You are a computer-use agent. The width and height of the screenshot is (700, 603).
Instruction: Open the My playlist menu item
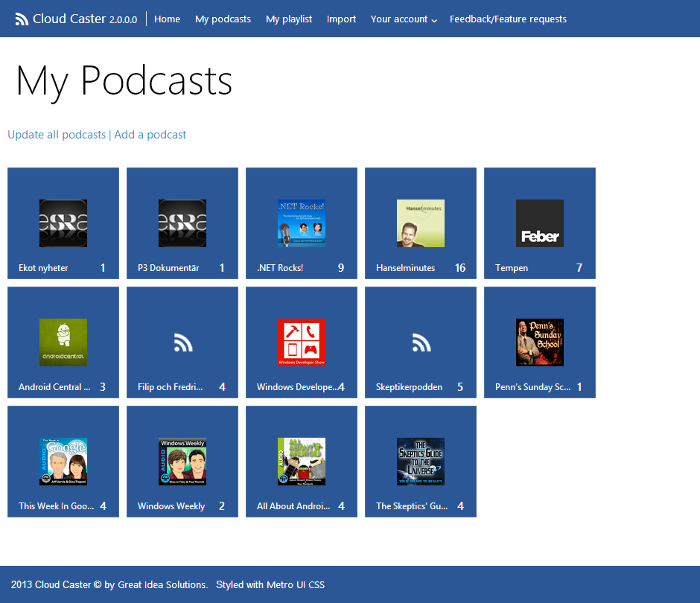coord(289,19)
